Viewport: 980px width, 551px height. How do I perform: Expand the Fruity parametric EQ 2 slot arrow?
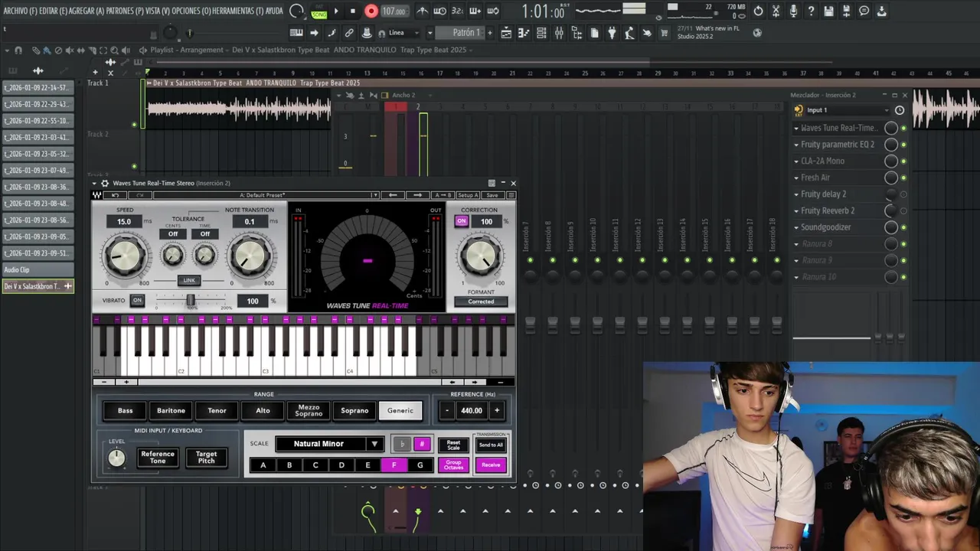tap(796, 145)
